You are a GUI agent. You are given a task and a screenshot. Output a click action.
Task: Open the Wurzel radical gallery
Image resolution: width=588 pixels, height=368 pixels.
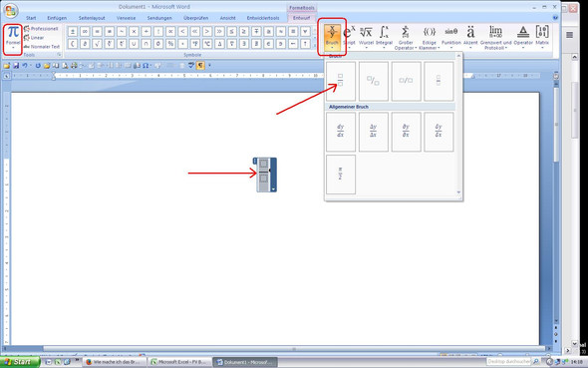click(x=366, y=37)
